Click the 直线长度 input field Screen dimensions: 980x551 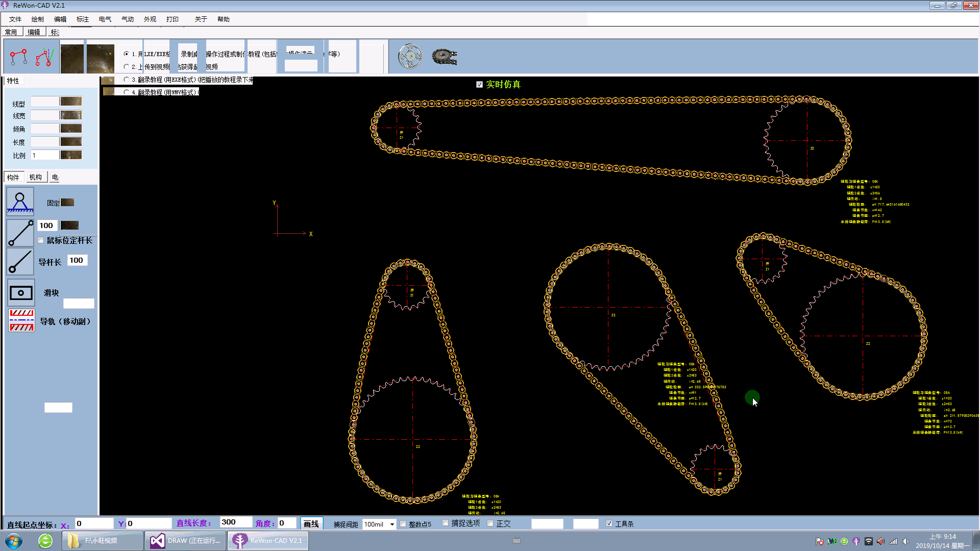pos(235,522)
